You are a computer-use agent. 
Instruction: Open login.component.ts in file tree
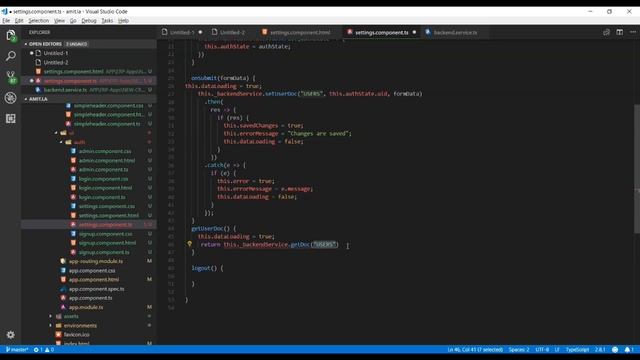pos(102,197)
